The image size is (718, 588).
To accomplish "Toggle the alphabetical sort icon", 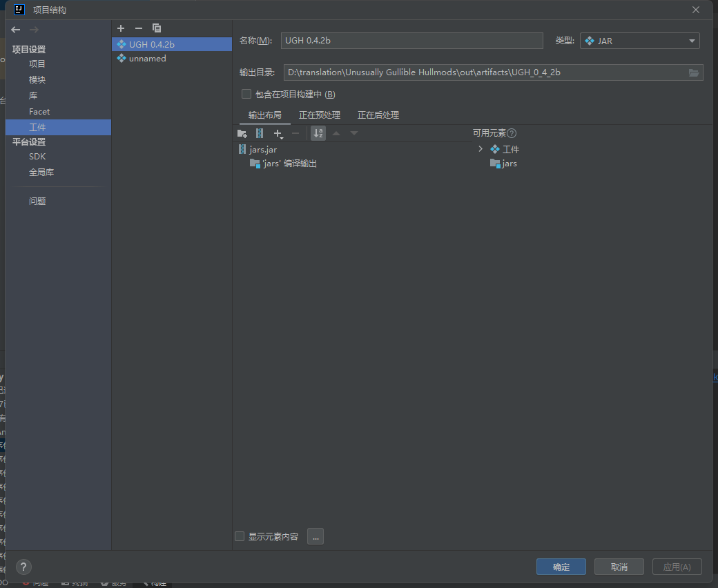I will point(318,133).
